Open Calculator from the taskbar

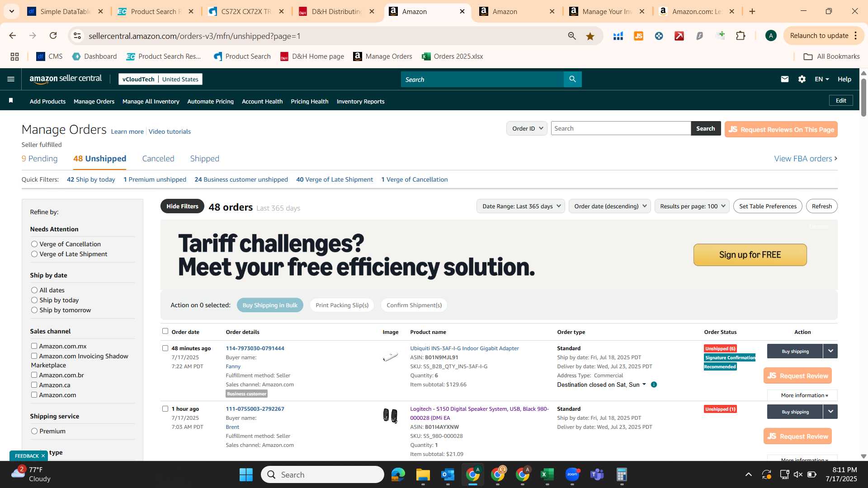pyautogui.click(x=622, y=474)
